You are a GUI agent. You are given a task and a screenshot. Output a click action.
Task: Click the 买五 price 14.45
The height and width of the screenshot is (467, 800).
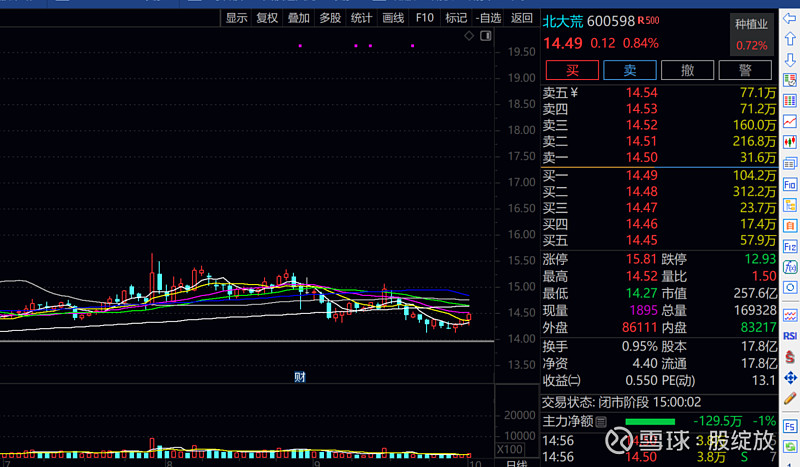pyautogui.click(x=642, y=240)
